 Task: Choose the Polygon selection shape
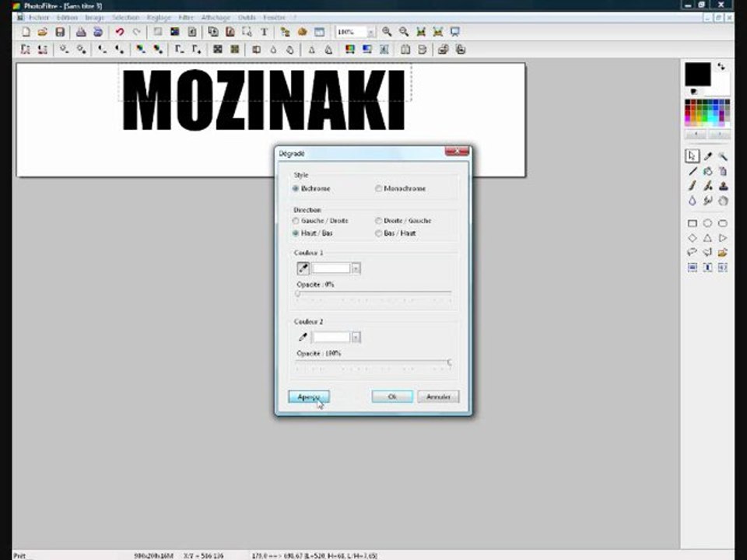pos(708,252)
